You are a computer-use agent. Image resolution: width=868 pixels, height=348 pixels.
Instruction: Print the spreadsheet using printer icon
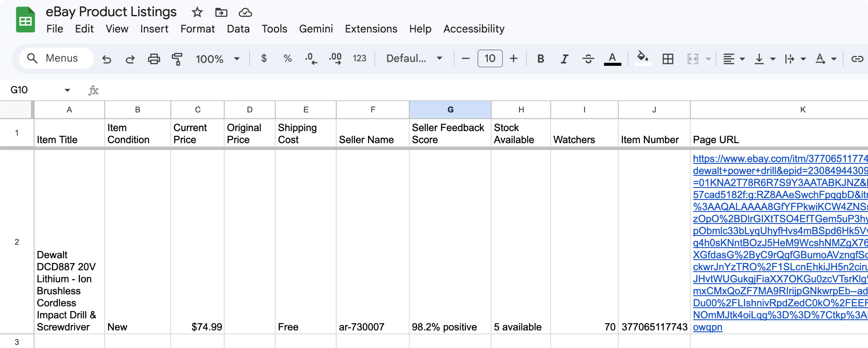coord(154,59)
